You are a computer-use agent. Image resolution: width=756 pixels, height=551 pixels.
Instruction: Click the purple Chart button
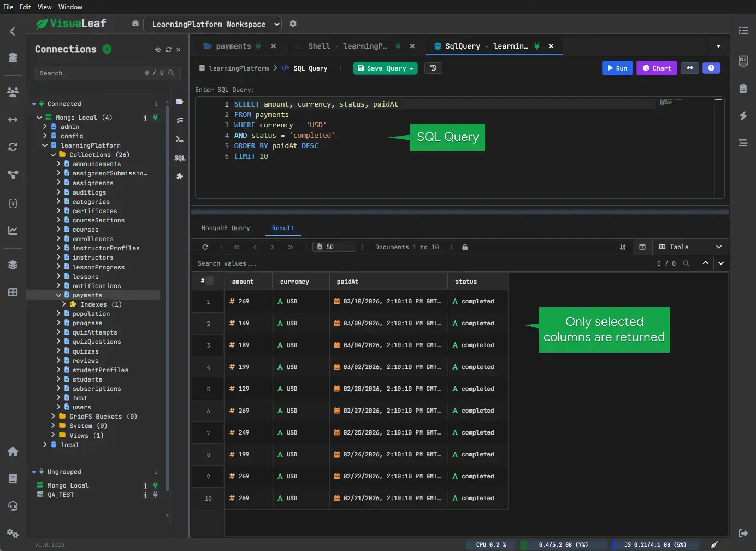click(657, 68)
